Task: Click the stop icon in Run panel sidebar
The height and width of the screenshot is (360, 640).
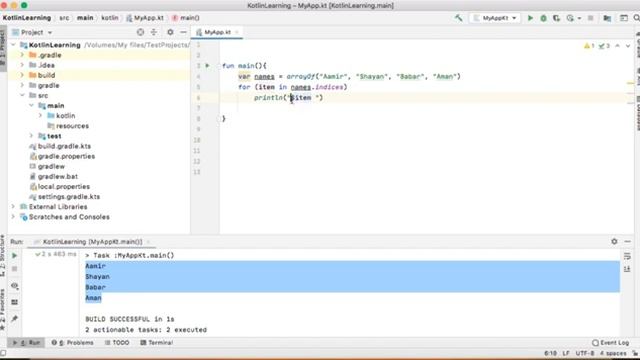Action: click(14, 269)
